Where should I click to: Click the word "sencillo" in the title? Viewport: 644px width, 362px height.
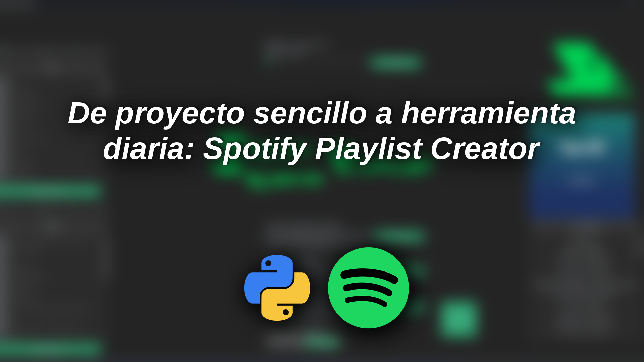310,113
